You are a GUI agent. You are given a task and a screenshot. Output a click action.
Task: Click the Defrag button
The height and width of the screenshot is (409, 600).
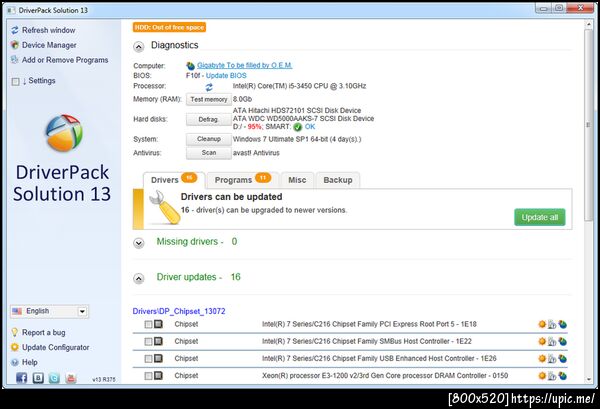(x=209, y=119)
